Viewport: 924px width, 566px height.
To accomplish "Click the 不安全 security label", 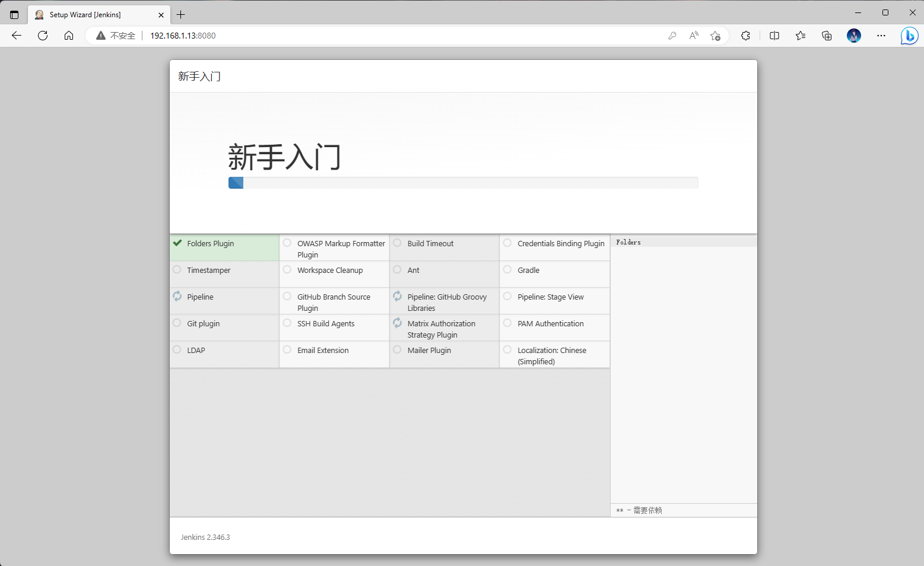I will pyautogui.click(x=123, y=36).
